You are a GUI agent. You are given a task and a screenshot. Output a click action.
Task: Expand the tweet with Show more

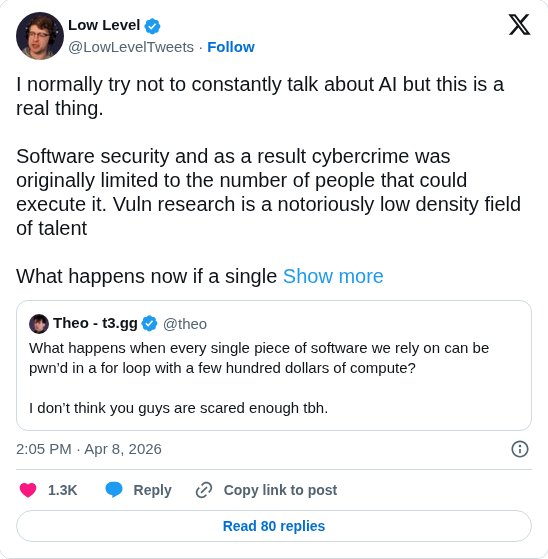333,276
